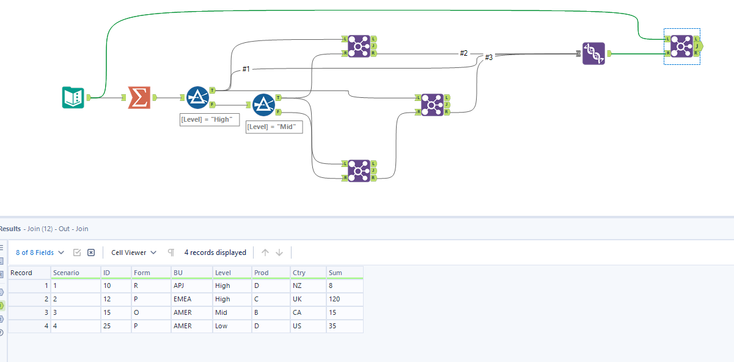Click the Form value O in row 3
734x362 pixels.
point(151,312)
